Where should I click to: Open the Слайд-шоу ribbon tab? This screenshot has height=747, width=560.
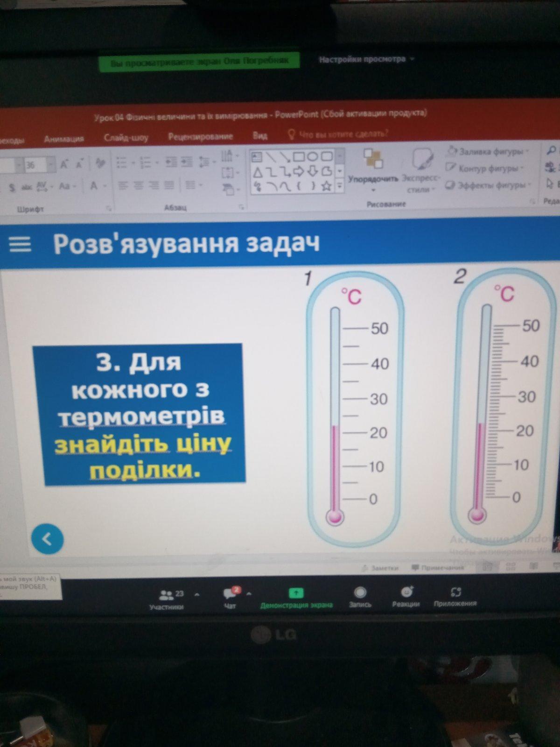pyautogui.click(x=126, y=138)
